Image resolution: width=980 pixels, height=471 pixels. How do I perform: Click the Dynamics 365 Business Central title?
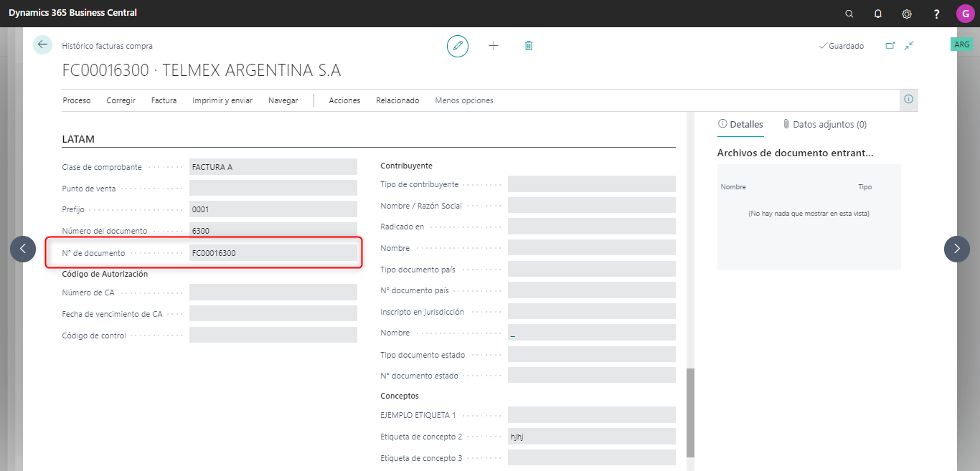72,13
